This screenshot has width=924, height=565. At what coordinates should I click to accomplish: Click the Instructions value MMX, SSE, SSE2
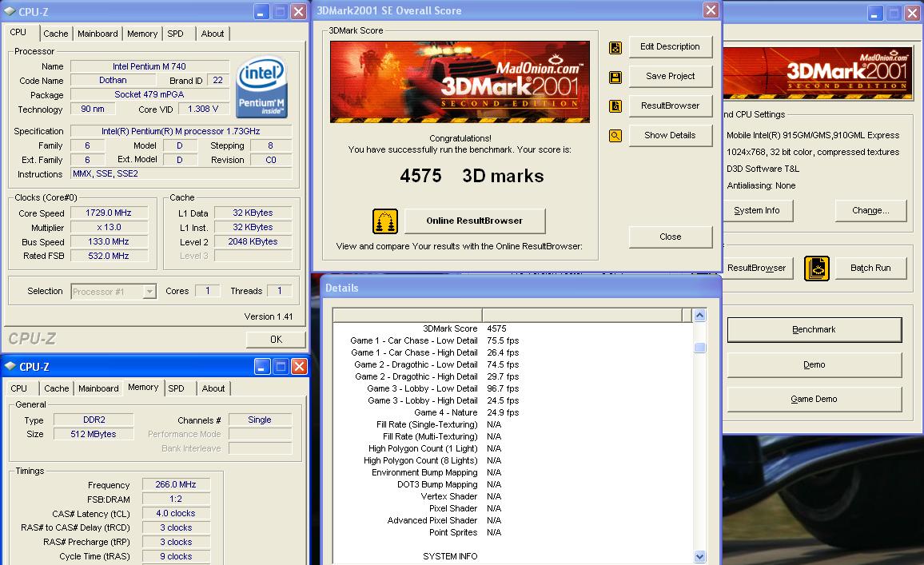pyautogui.click(x=181, y=173)
